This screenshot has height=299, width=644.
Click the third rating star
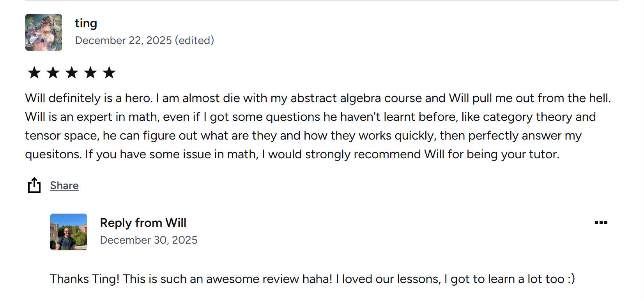72,73
